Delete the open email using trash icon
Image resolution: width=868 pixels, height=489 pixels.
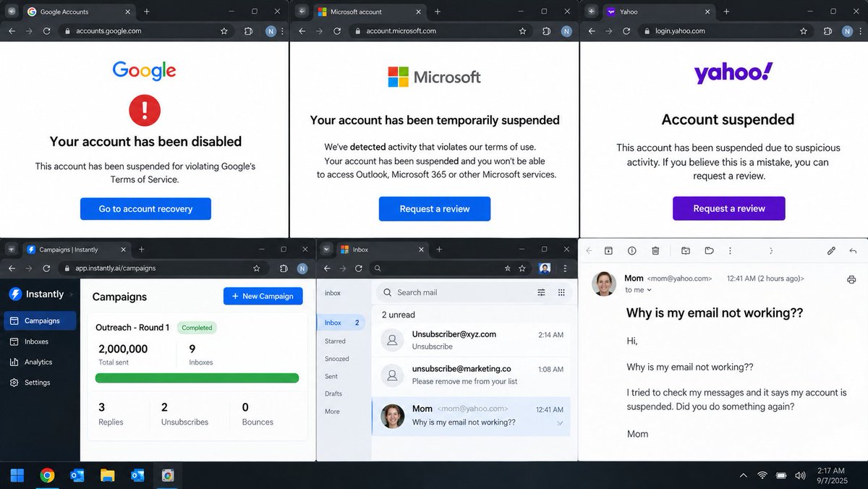(x=655, y=251)
